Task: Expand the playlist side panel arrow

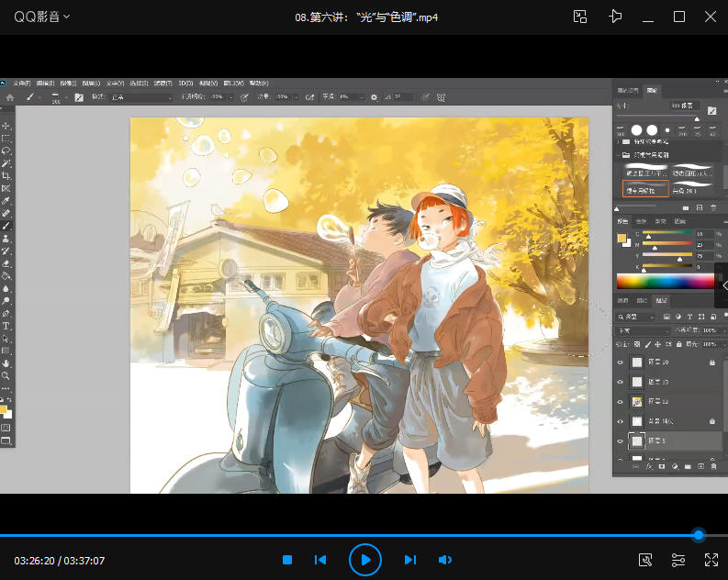Action: tap(722, 285)
